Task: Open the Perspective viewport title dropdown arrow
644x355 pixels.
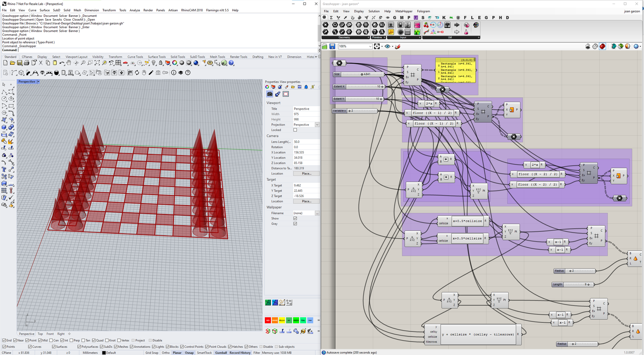Action: 38,81
